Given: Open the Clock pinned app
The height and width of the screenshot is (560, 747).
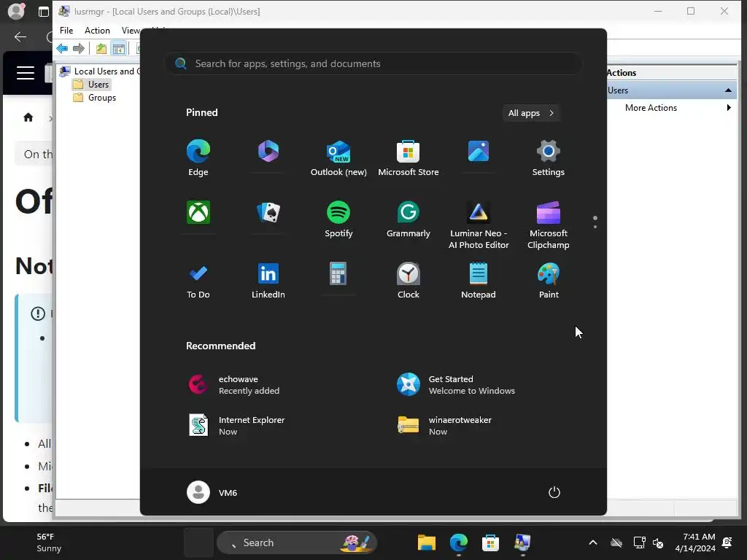Looking at the screenshot, I should (x=409, y=281).
